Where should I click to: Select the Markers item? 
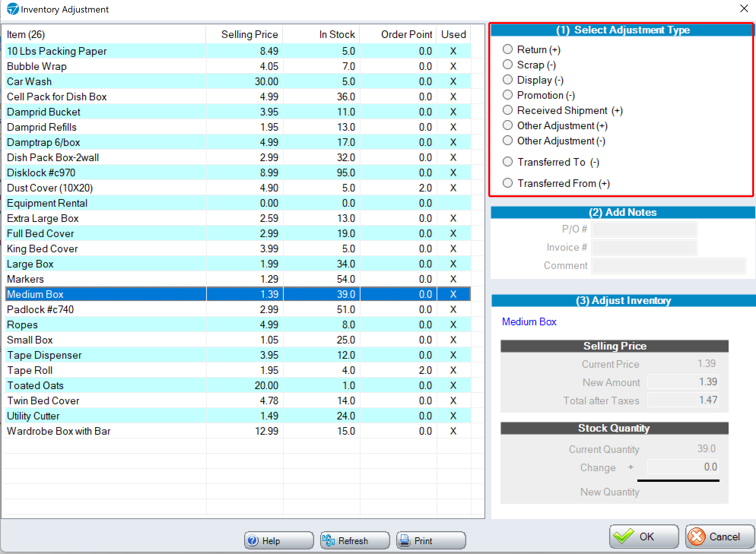pos(238,279)
